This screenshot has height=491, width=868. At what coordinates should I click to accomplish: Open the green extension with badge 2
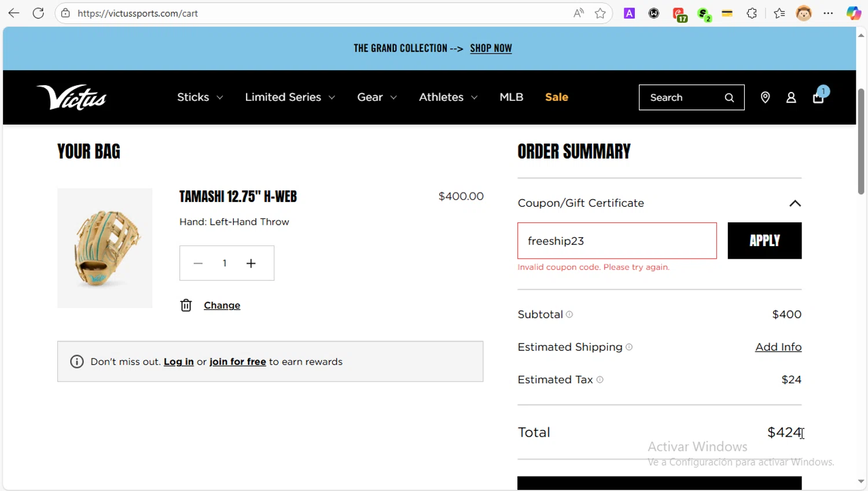click(704, 14)
